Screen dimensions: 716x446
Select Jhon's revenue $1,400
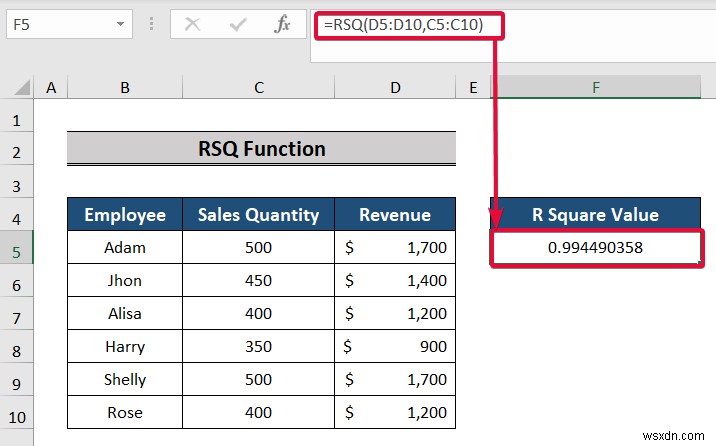coord(395,280)
